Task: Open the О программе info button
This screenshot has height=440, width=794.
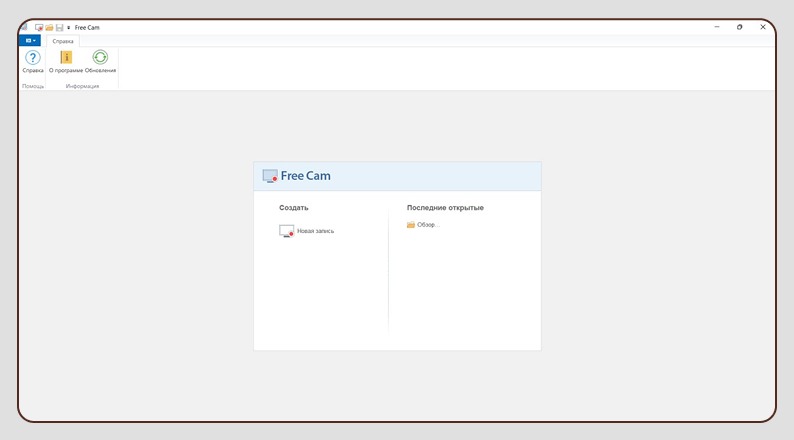Action: coord(66,62)
